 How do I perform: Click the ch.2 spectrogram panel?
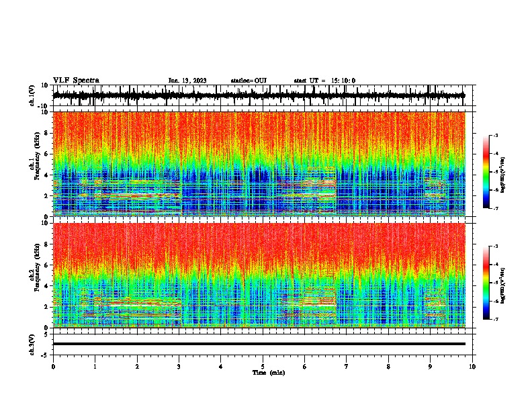(x=259, y=275)
